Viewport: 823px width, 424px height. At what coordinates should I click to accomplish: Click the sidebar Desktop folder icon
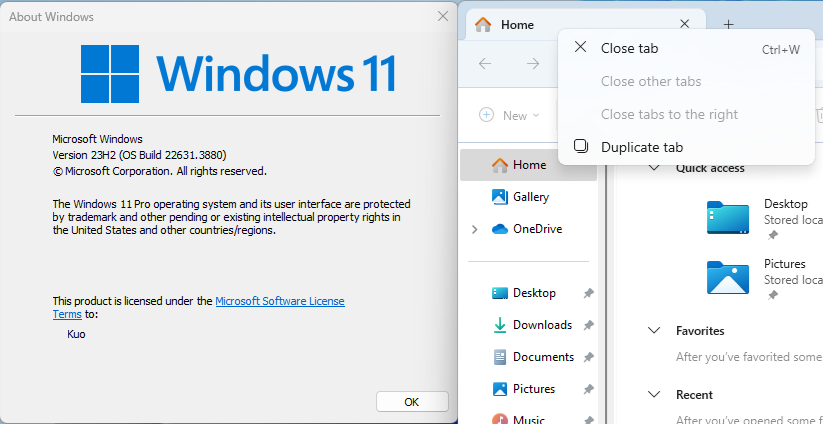pos(500,293)
